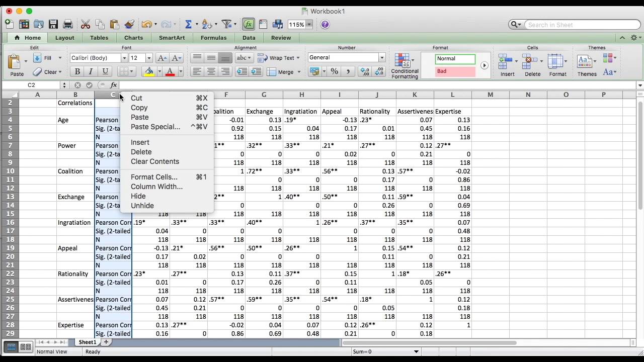
Task: Decrease font size with A-down icon
Action: click(176, 58)
